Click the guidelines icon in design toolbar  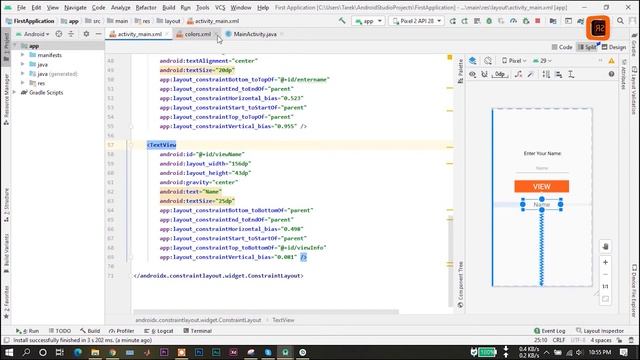571,74
